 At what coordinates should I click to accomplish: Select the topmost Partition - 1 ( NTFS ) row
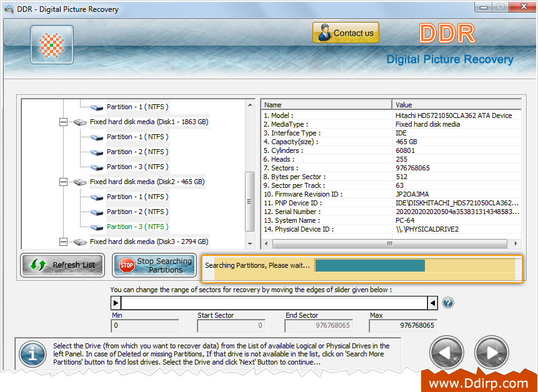pyautogui.click(x=137, y=107)
